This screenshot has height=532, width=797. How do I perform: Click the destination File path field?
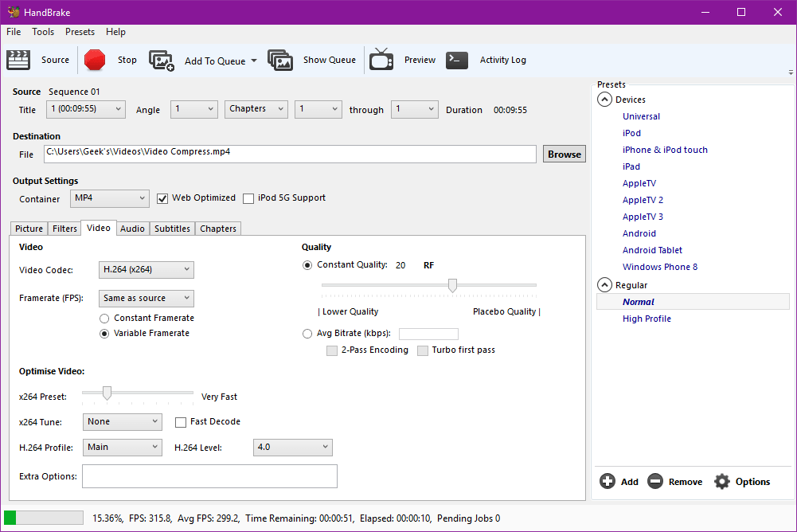(x=290, y=155)
